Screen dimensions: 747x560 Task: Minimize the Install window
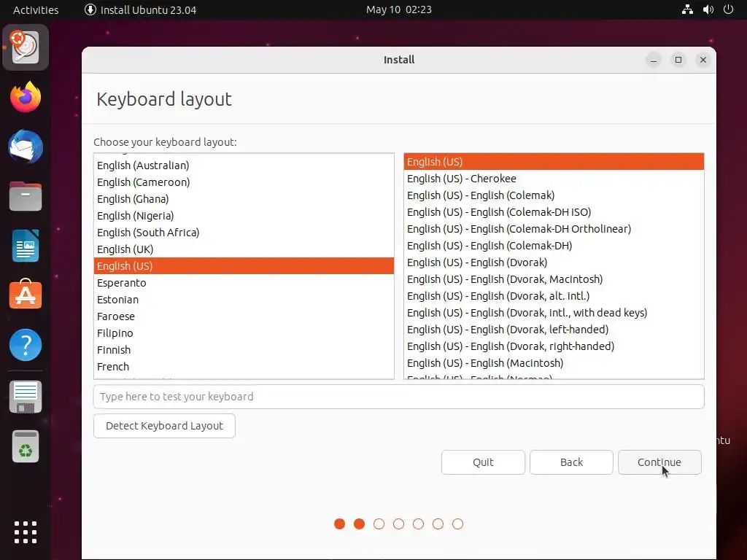[654, 60]
